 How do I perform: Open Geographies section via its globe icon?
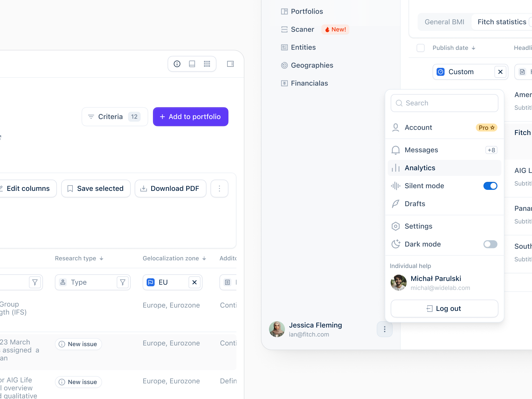(x=284, y=65)
